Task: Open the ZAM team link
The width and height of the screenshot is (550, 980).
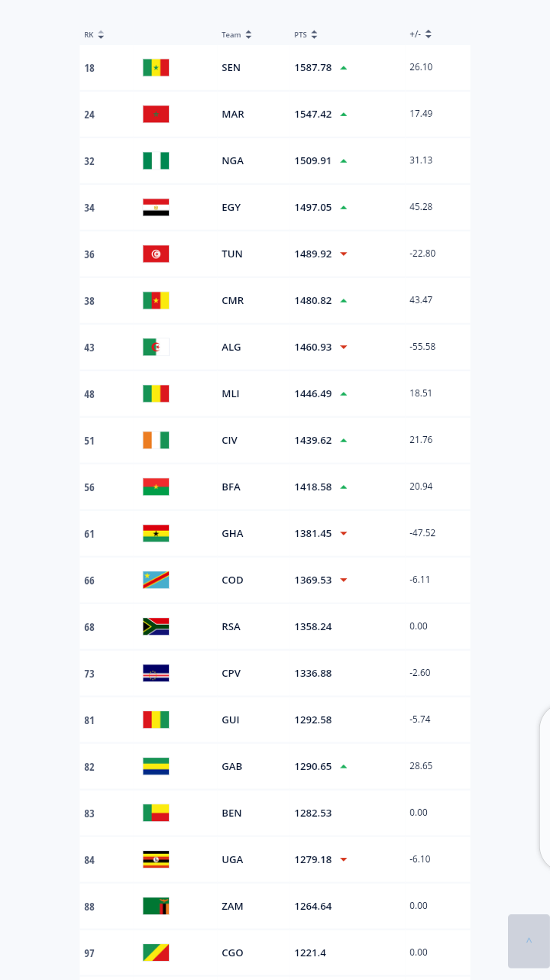Action: coord(232,906)
